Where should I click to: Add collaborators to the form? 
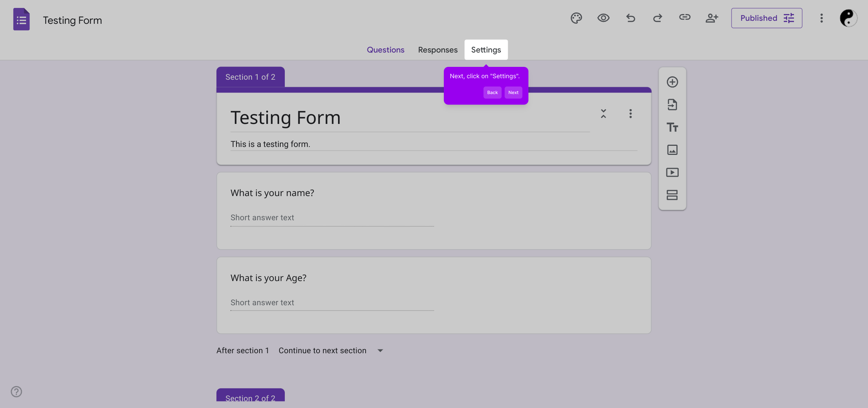[x=712, y=18]
